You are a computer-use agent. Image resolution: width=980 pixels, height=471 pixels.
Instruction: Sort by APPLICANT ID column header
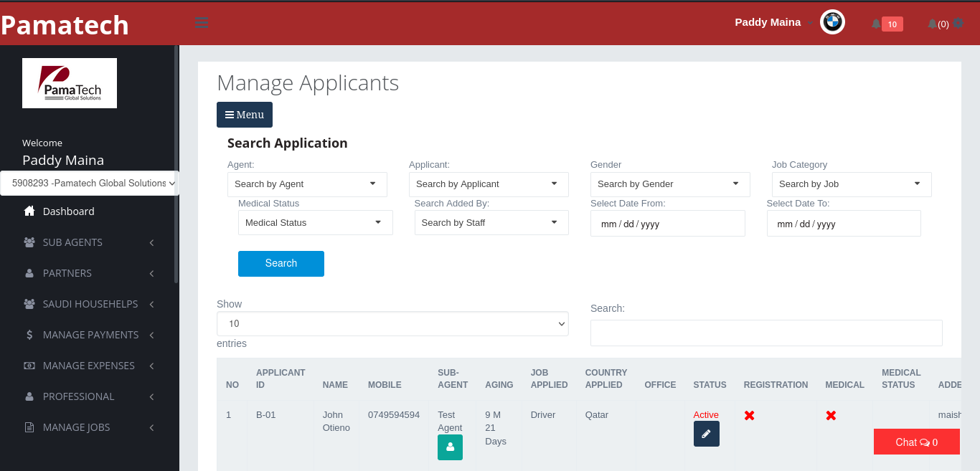[x=281, y=379]
